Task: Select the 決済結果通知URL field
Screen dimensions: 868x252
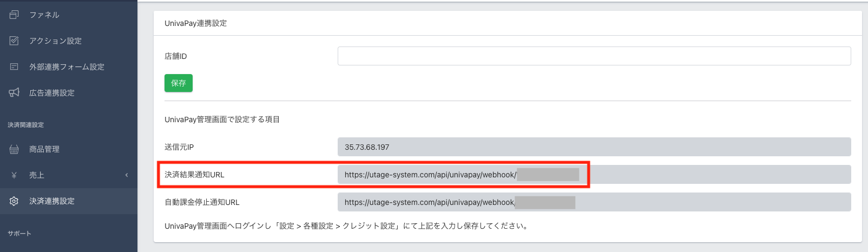Action: (x=594, y=175)
